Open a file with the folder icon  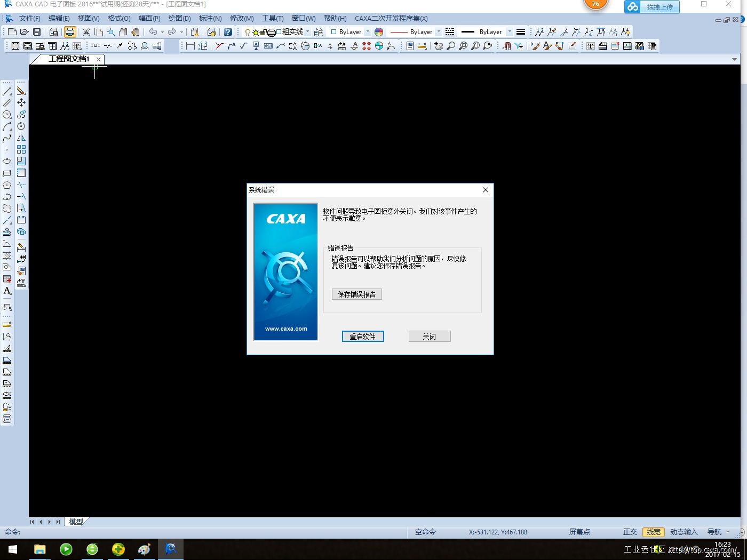(x=24, y=32)
